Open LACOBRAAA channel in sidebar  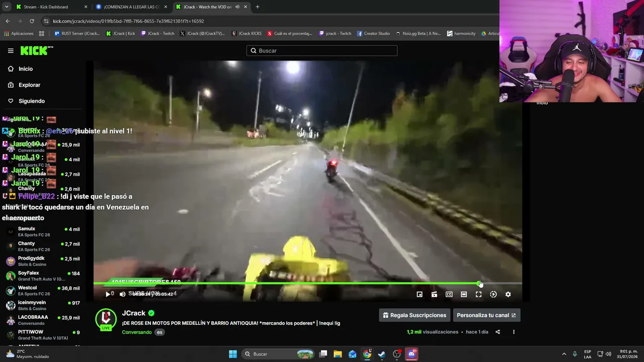(43, 320)
